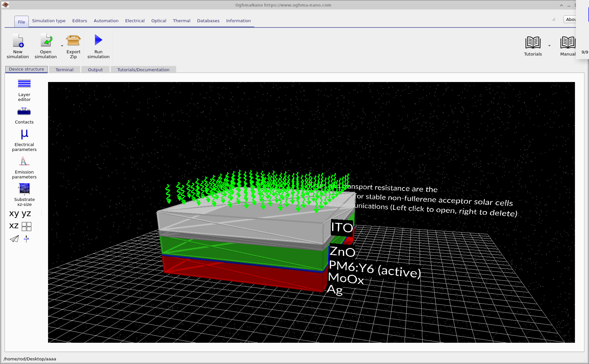Open the Manual book icon

[x=568, y=42]
